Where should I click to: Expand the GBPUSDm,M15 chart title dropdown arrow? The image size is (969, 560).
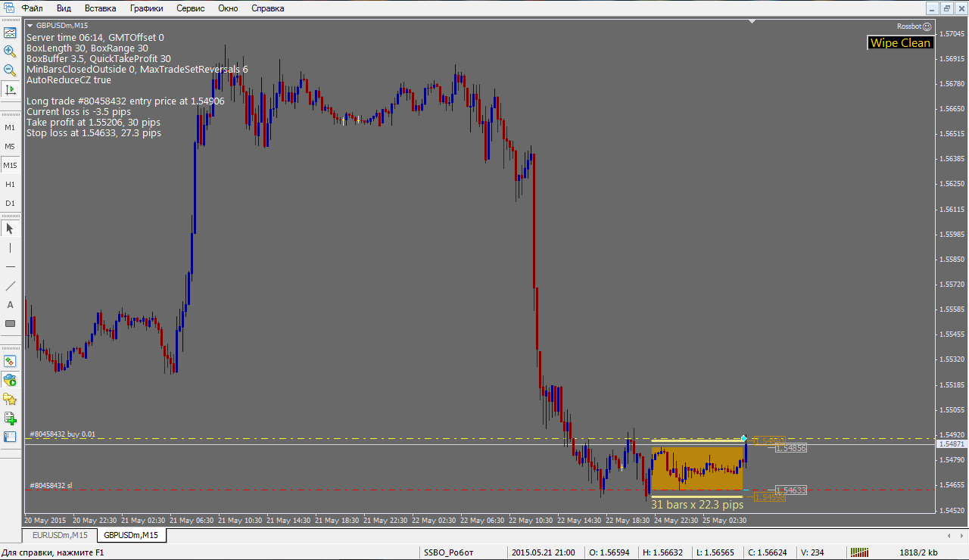coord(30,25)
